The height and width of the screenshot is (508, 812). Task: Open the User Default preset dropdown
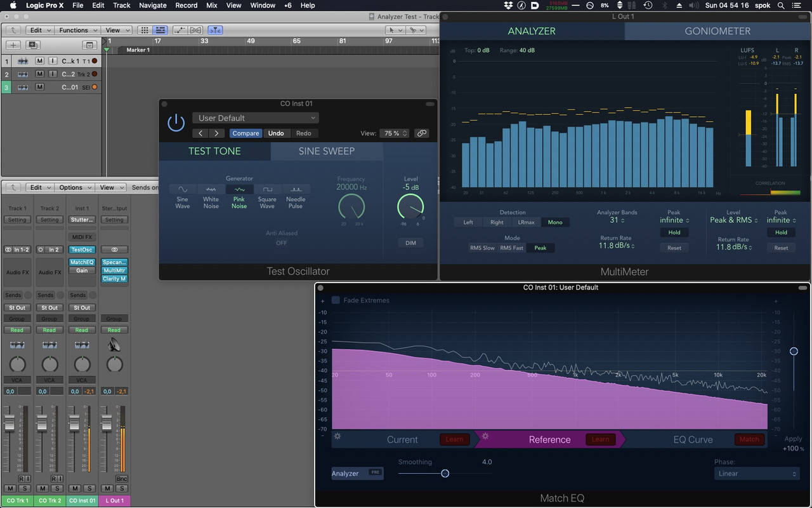pyautogui.click(x=256, y=118)
